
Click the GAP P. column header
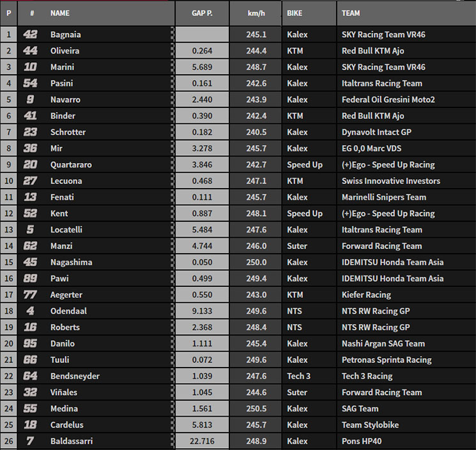[x=202, y=13]
